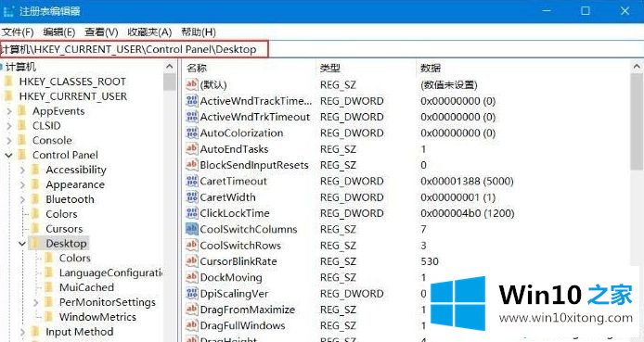This screenshot has height=342, width=644.
Task: Select the LanguageConfiguration subkey
Action: pos(111,272)
